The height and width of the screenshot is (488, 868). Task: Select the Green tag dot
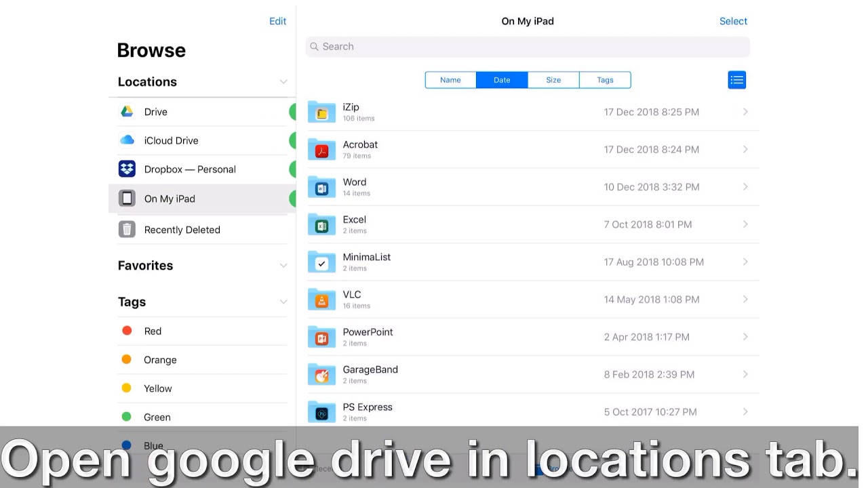(x=127, y=417)
